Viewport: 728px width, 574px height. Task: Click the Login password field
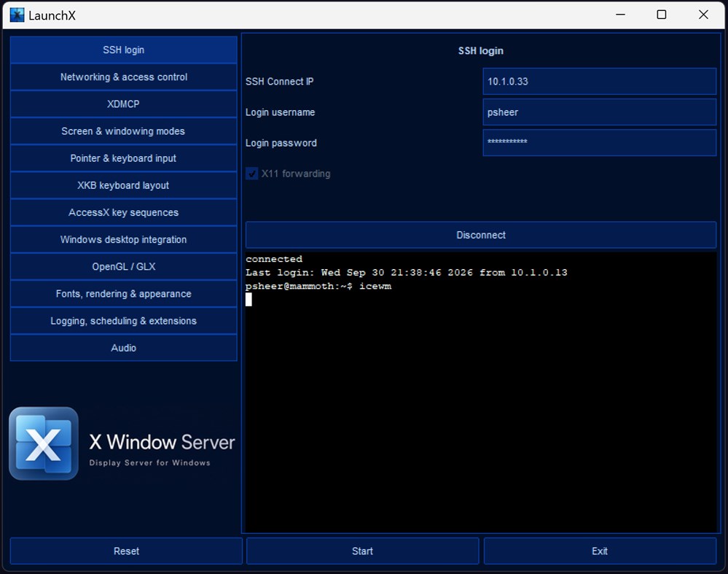pyautogui.click(x=600, y=143)
